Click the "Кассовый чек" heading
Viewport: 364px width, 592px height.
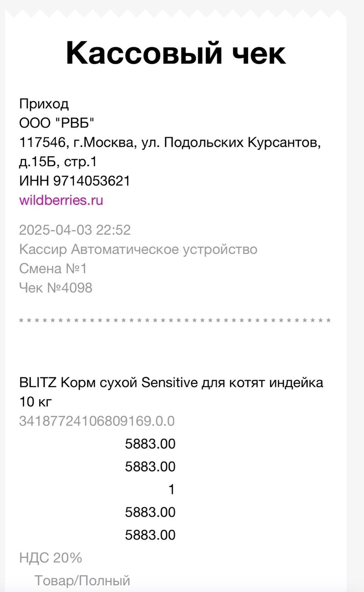(x=176, y=53)
